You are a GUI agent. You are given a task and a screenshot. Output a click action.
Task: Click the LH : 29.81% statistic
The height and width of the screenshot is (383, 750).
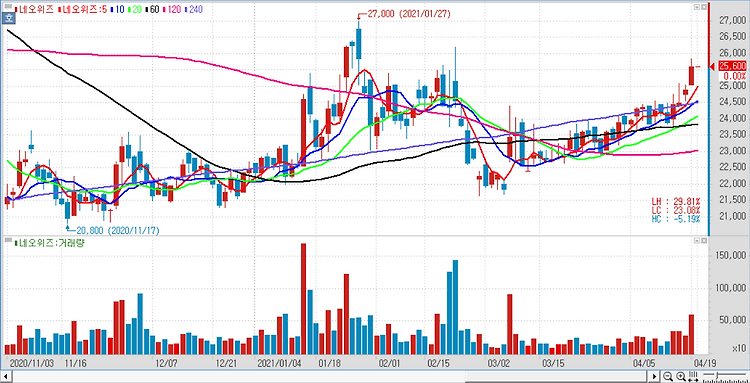[x=676, y=201]
